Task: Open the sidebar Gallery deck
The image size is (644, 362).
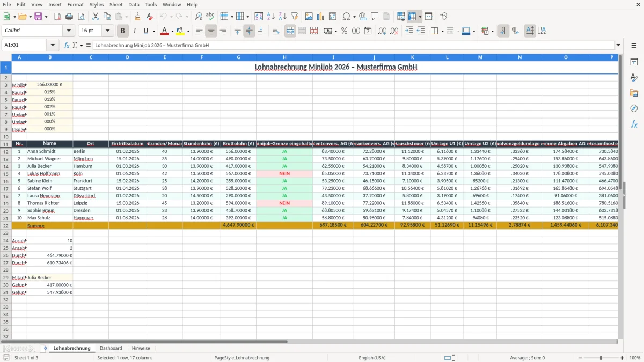Action: tap(634, 93)
